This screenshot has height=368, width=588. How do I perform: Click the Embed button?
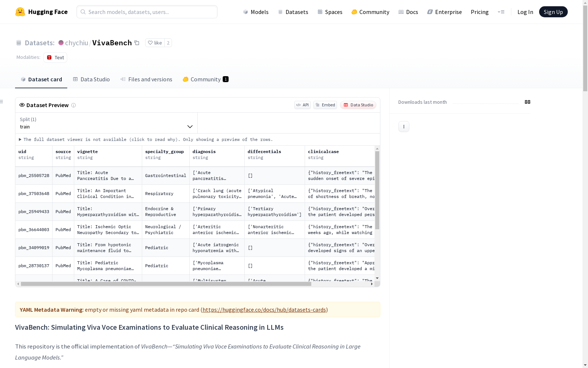point(325,105)
